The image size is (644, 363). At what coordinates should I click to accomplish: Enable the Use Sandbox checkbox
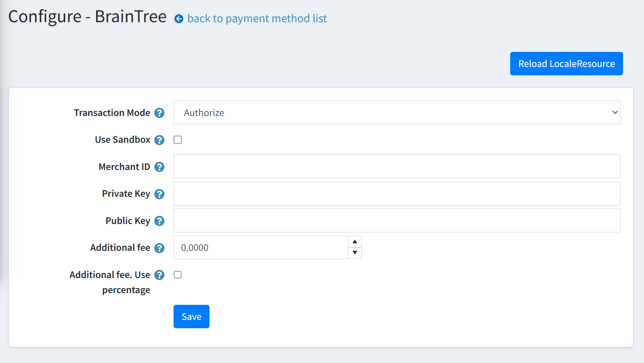177,139
